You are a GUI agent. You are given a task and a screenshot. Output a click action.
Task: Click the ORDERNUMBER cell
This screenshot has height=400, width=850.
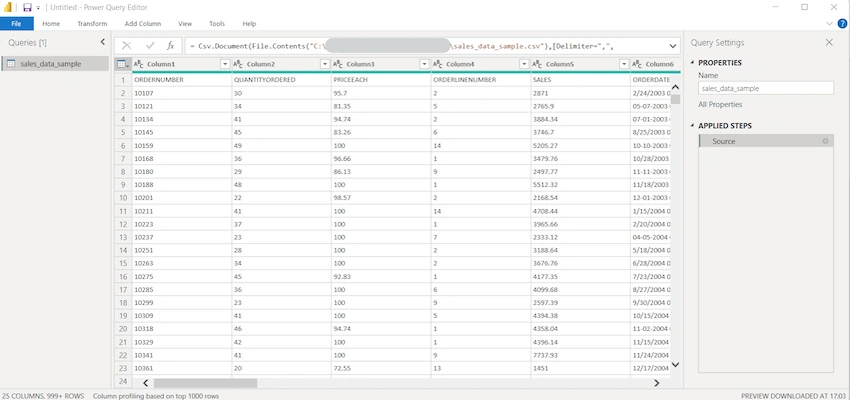182,80
